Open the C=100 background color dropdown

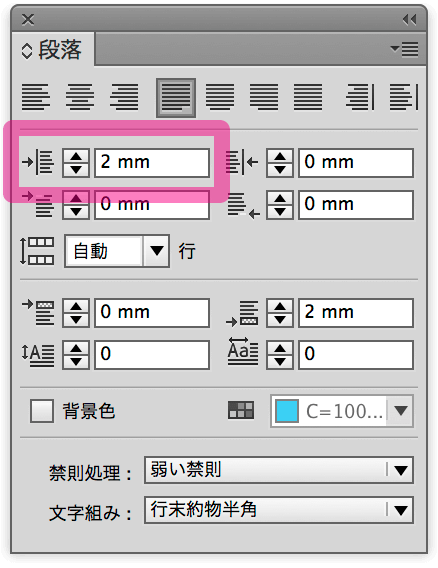(x=400, y=411)
